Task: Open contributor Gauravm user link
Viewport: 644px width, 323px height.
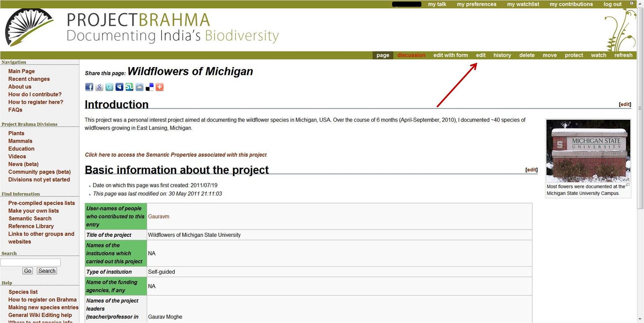Action: pyautogui.click(x=158, y=217)
